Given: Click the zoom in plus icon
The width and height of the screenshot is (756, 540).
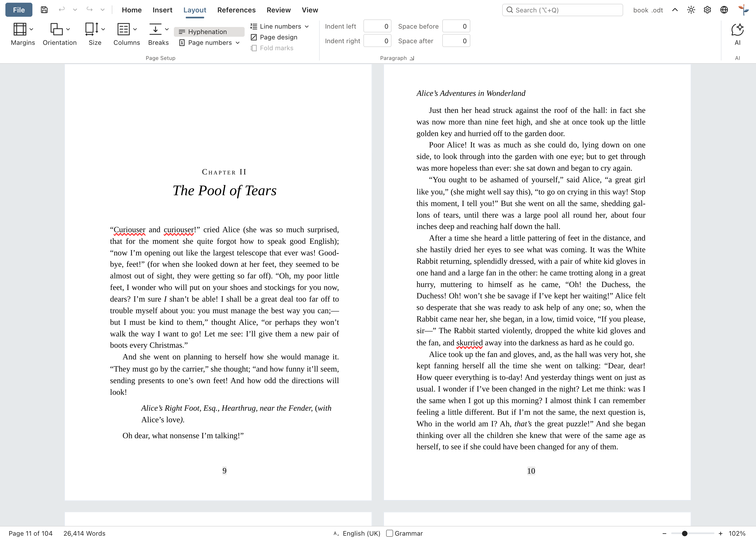Looking at the screenshot, I should (x=720, y=533).
